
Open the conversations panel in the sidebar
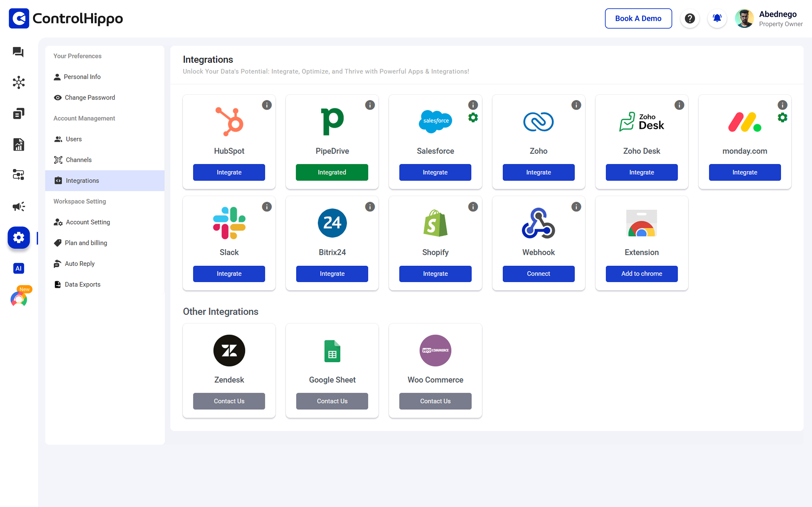click(x=18, y=52)
